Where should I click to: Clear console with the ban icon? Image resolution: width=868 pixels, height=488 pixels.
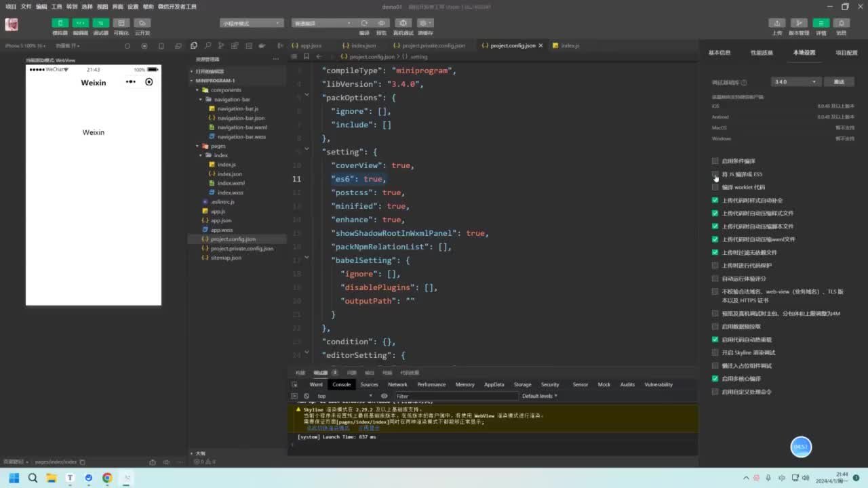307,396
